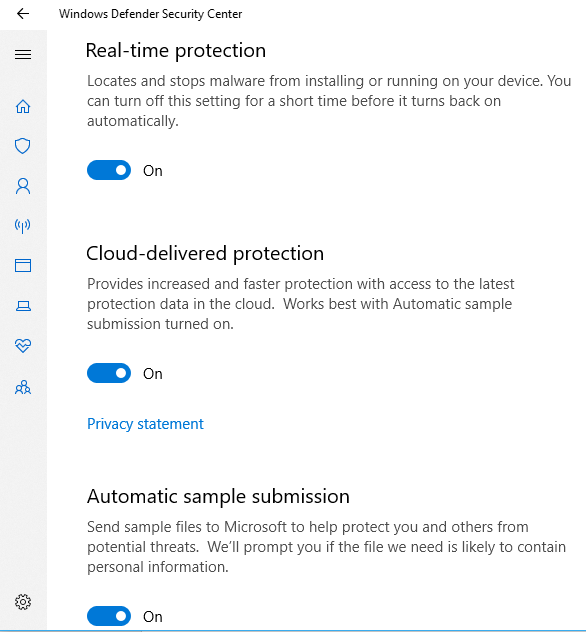Select the Real-time protection heading
The width and height of the screenshot is (586, 632).
[176, 51]
